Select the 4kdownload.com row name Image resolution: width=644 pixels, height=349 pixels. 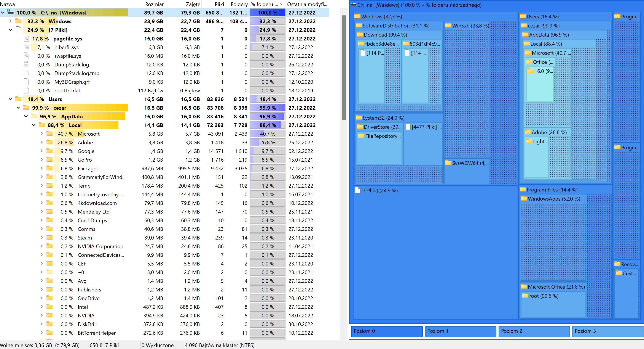point(97,203)
